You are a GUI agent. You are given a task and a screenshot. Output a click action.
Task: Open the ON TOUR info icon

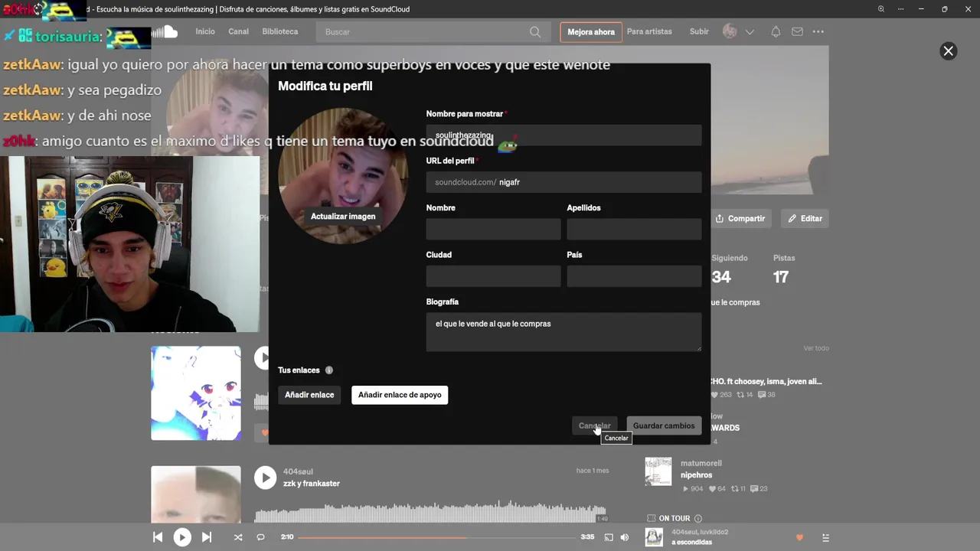coord(697,519)
